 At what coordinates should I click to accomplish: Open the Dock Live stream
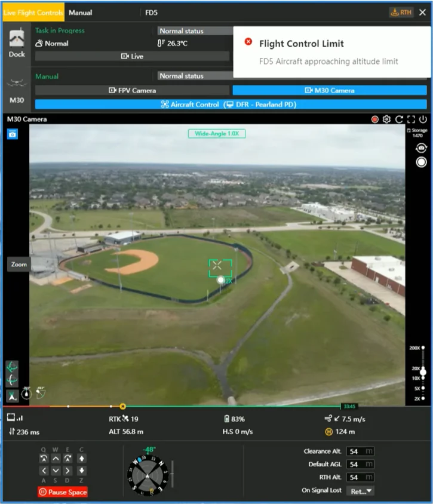click(x=132, y=56)
